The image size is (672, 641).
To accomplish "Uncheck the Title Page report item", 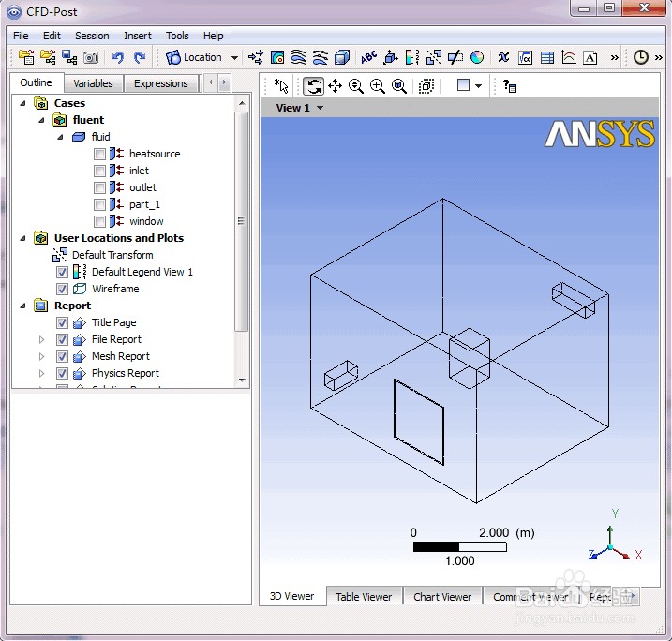I will click(x=62, y=322).
